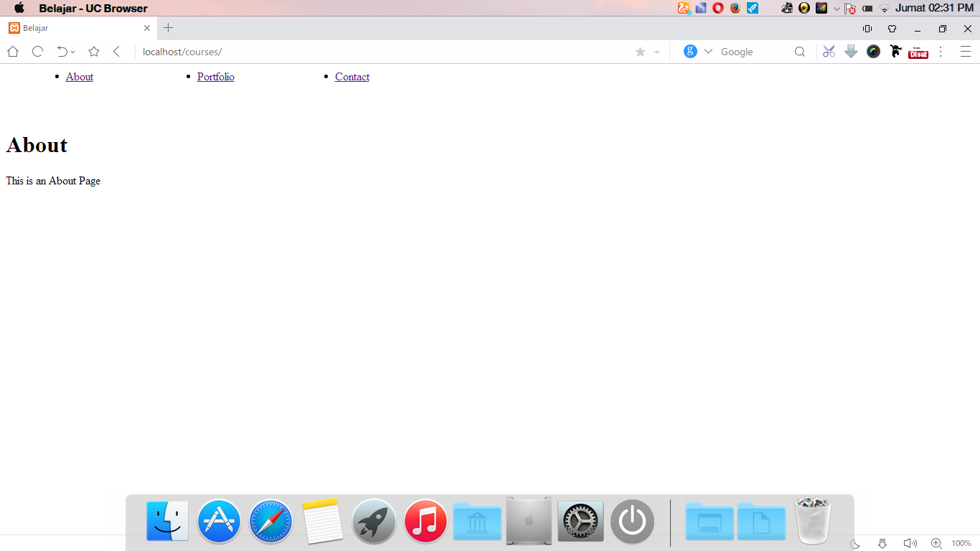Viewport: 980px width, 551px height.
Task: Open the browser theme picker
Action: (873, 51)
